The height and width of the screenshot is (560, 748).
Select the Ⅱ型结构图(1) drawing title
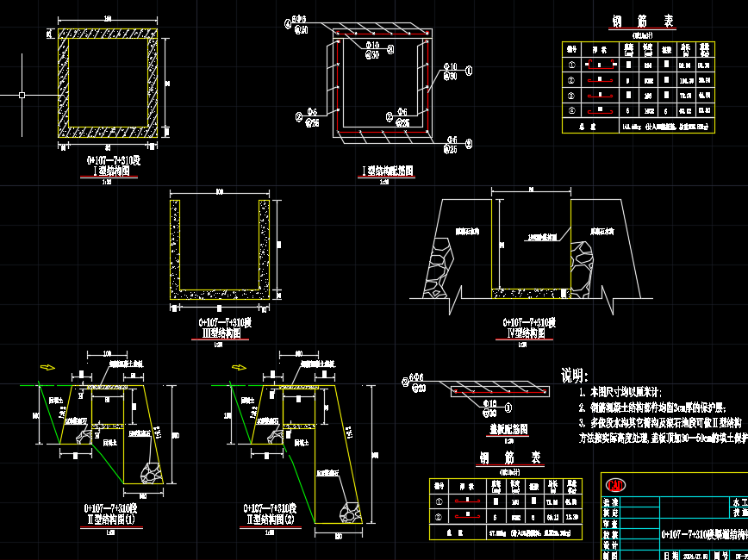coord(113,520)
